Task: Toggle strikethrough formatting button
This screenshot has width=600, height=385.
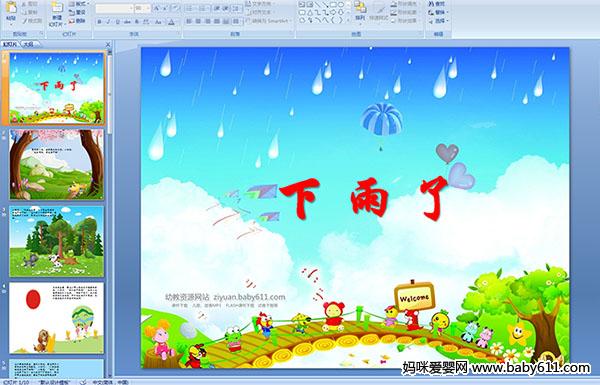Action: [x=127, y=22]
